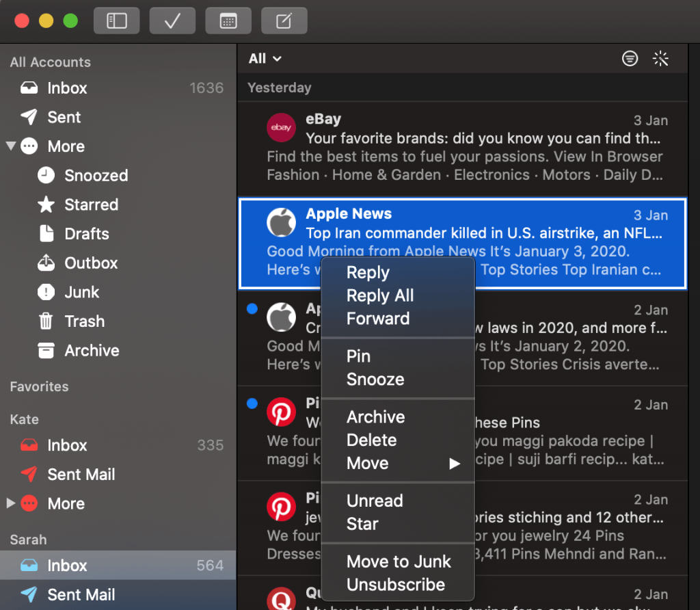
Task: Open the Drafts folder
Action: coord(118,234)
